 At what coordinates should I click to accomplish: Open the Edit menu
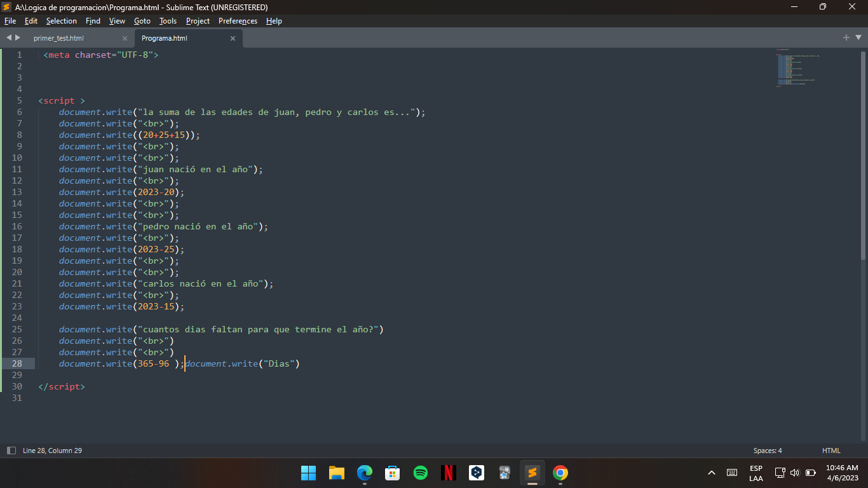click(x=31, y=21)
